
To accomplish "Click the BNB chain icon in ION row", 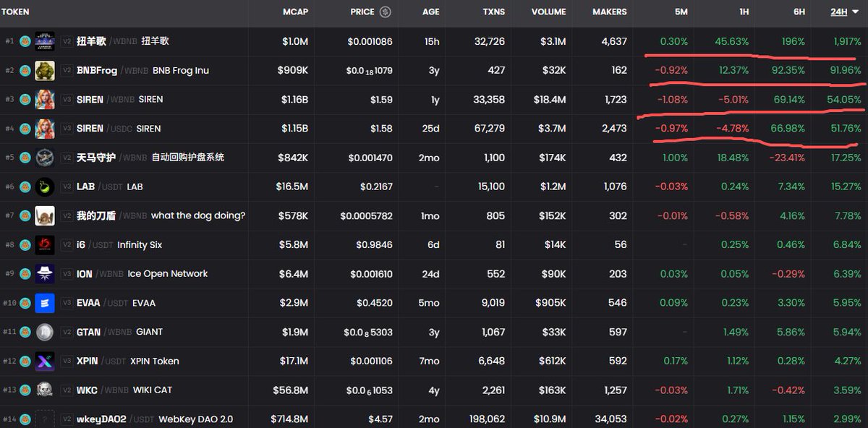I will pos(25,273).
